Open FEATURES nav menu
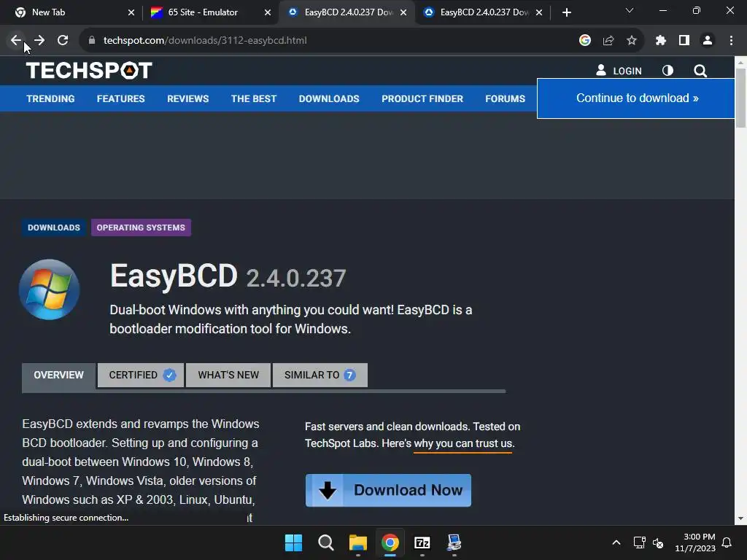This screenshot has height=560, width=747. [x=120, y=98]
